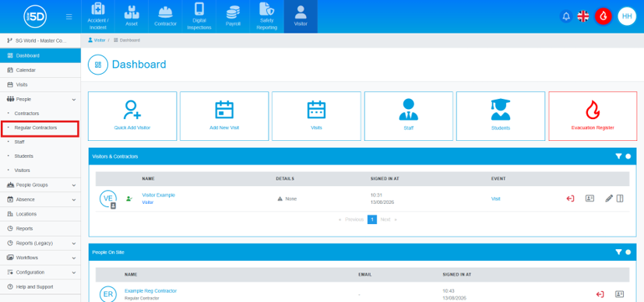Screen dimensions: 644x302
Task: Click the NAME column header in Visitors & Contractors
Action: coord(148,179)
